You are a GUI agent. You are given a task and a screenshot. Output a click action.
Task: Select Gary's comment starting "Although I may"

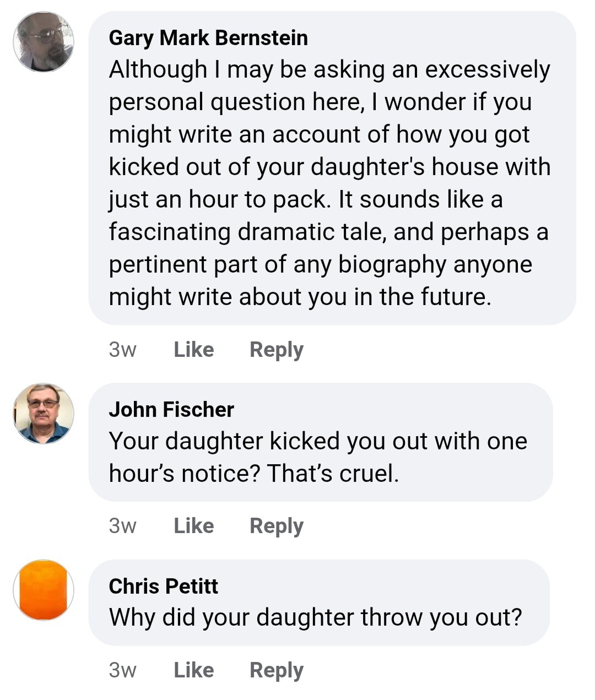click(x=329, y=70)
